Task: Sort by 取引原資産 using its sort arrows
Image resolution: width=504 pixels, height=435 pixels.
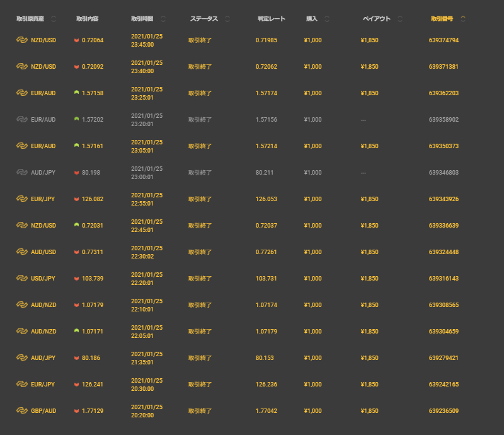Action: 53,19
